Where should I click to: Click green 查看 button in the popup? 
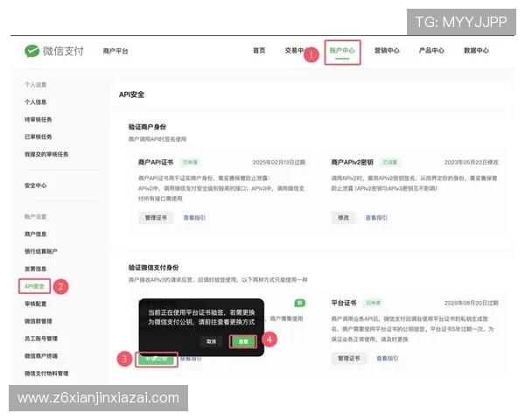point(243,341)
